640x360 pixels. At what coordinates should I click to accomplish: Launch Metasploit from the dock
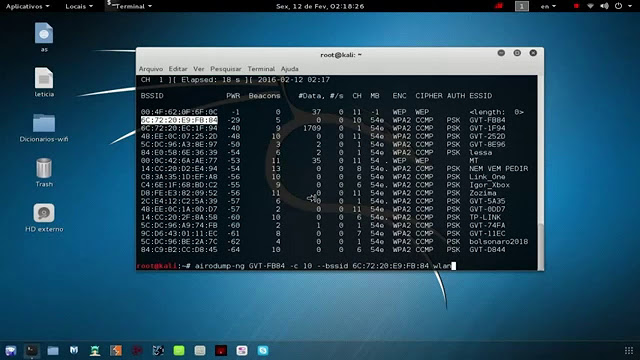(74, 350)
